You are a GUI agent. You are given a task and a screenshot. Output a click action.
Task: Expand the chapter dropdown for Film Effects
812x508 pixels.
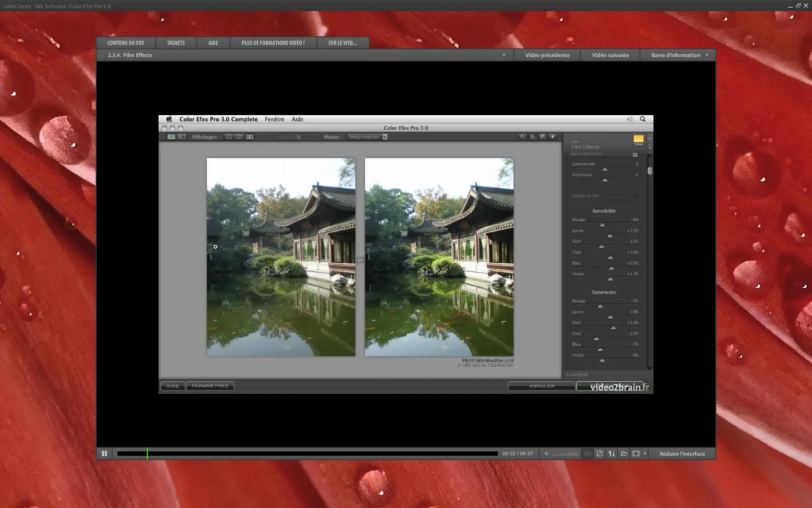pos(504,55)
